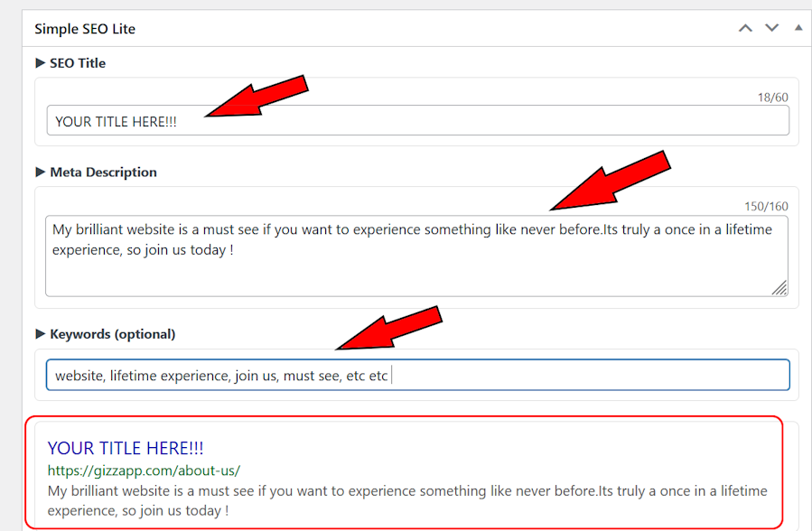Screen dimensions: 812x531
Task: Click the 18/60 title character counter
Action: click(772, 98)
